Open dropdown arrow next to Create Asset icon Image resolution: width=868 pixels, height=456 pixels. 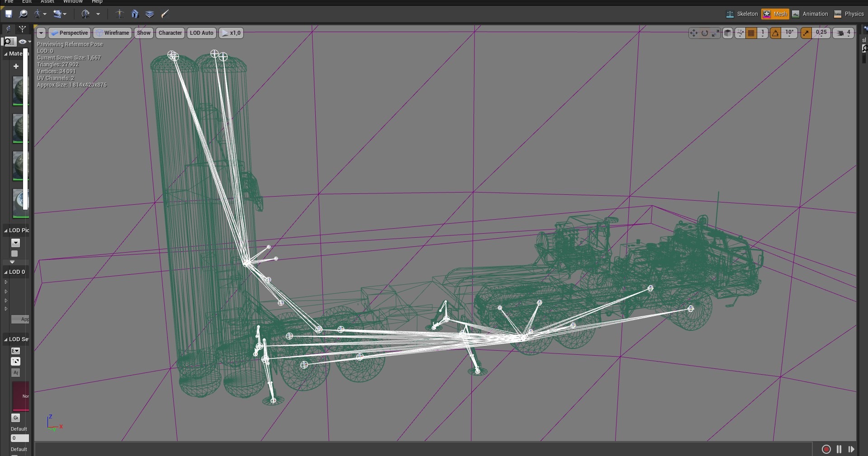pyautogui.click(x=45, y=14)
